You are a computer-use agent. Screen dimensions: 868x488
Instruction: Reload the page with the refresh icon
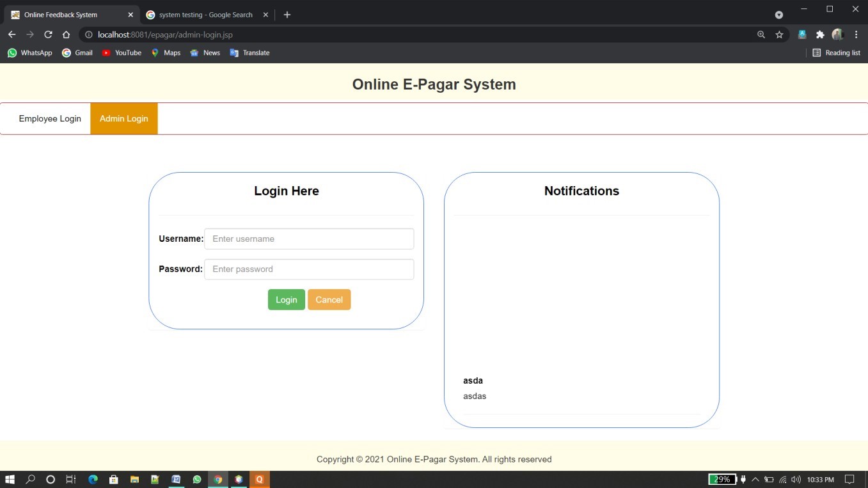coord(48,35)
